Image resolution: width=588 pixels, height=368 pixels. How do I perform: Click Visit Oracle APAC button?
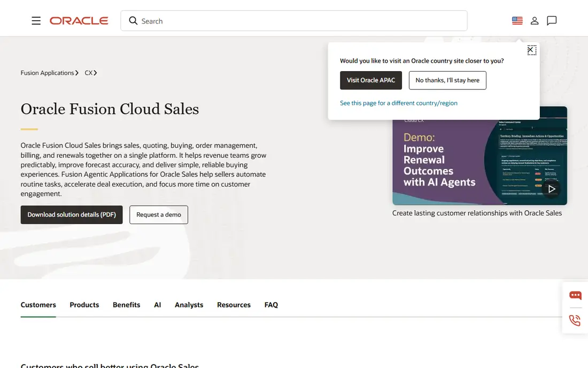(x=371, y=80)
